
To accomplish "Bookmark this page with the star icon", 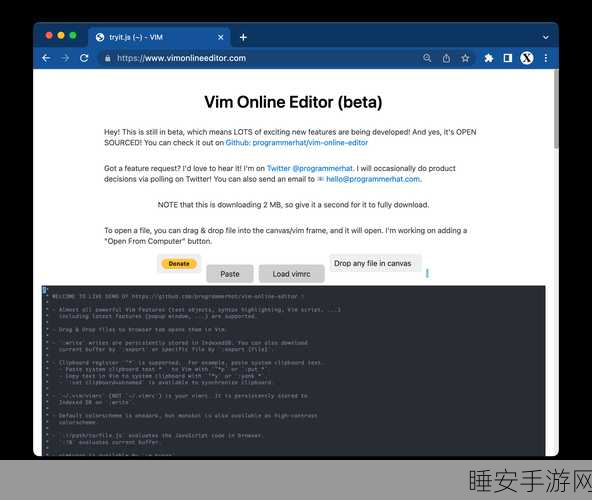I will tap(466, 58).
